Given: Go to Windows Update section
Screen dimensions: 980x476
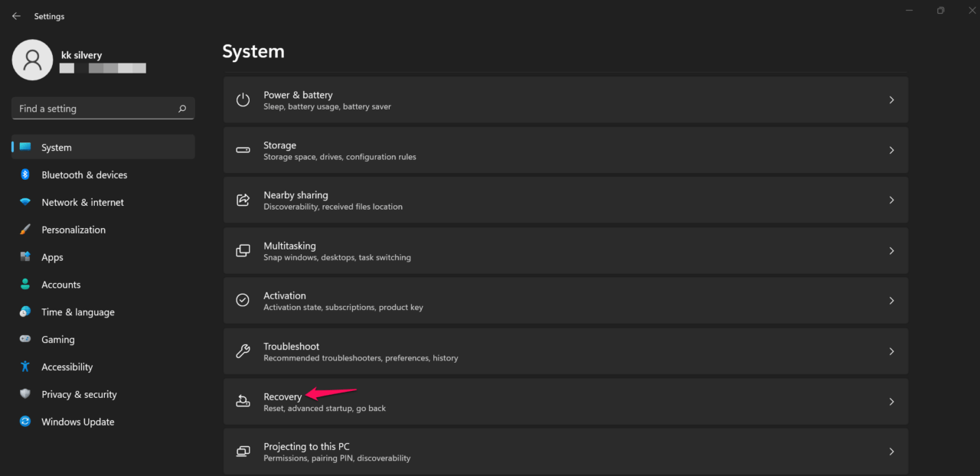Looking at the screenshot, I should pos(77,422).
